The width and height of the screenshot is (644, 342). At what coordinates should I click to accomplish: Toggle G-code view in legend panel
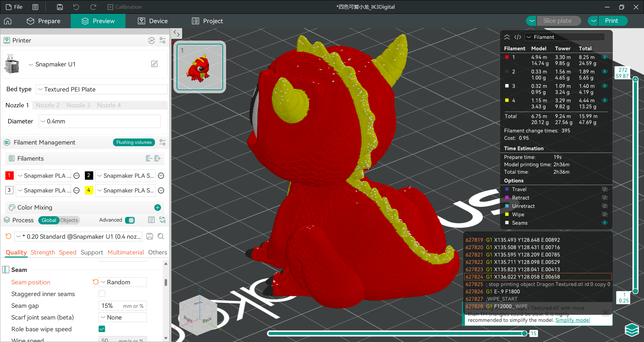(518, 37)
